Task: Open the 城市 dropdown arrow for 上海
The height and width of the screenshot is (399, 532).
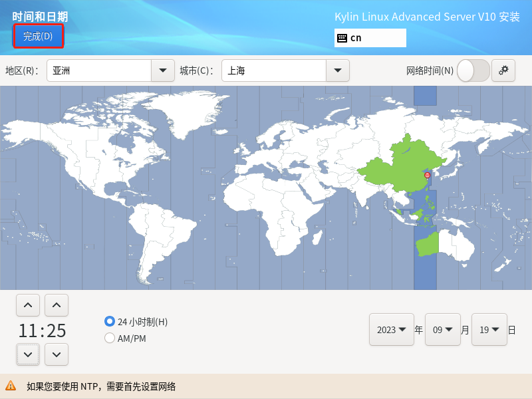Action: [x=338, y=70]
